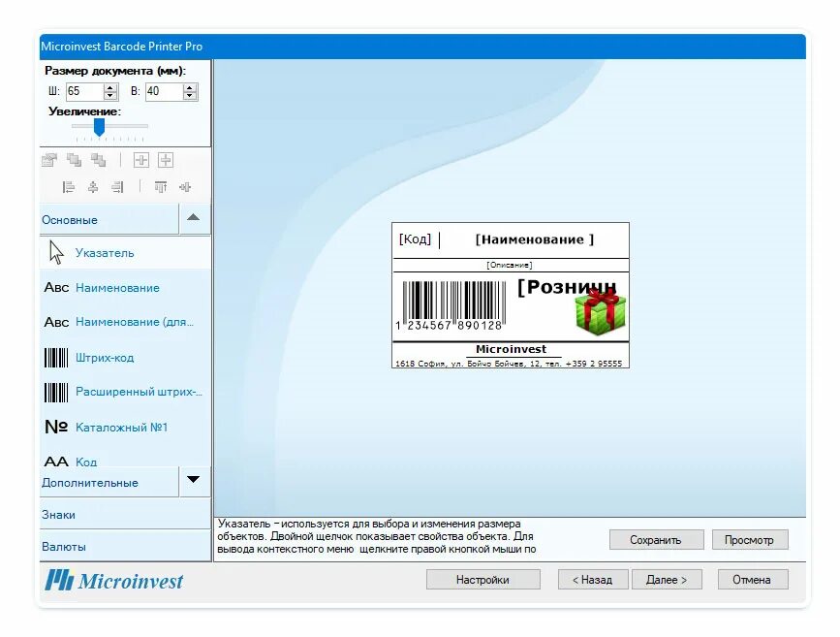This screenshot has width=840, height=637.
Task: Open object properties icon in toolbar
Action: point(49,160)
